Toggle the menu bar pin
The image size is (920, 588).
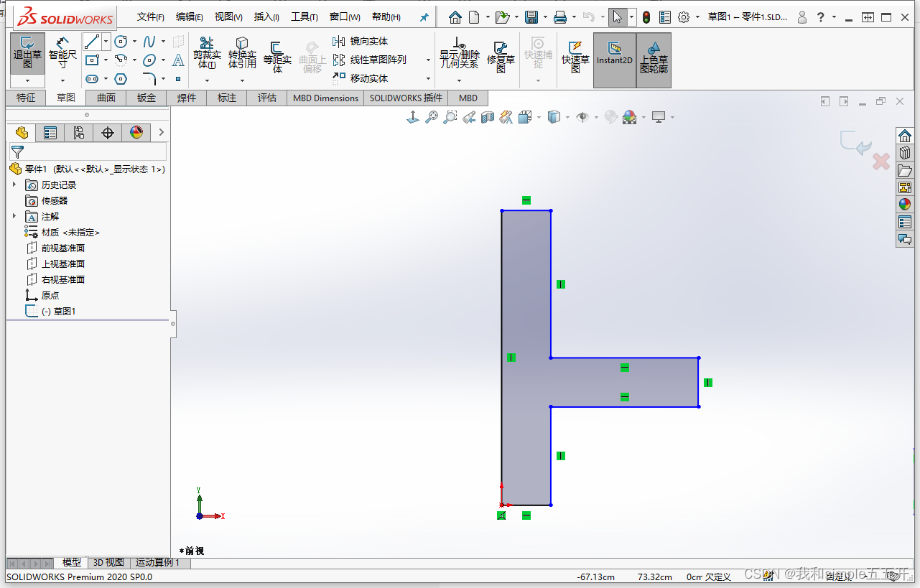(424, 17)
